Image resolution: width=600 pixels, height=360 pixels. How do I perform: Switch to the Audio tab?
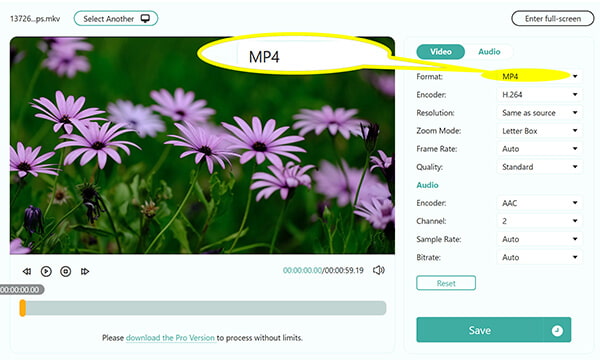point(489,52)
